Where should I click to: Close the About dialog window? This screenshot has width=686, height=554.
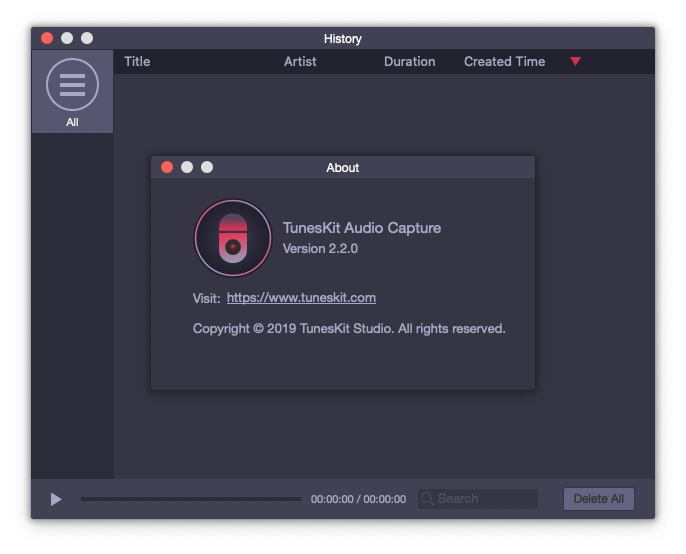167,167
